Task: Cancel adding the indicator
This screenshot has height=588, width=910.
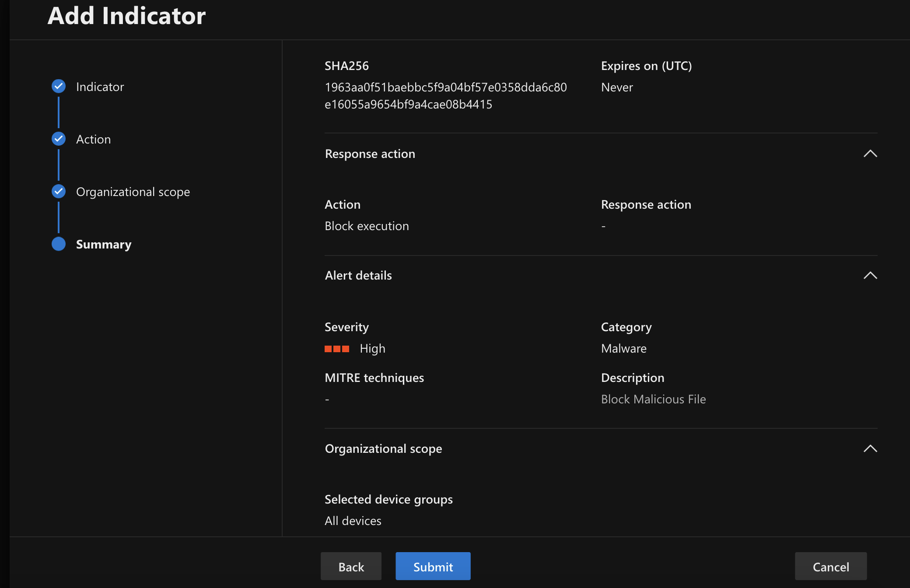Action: 831,567
